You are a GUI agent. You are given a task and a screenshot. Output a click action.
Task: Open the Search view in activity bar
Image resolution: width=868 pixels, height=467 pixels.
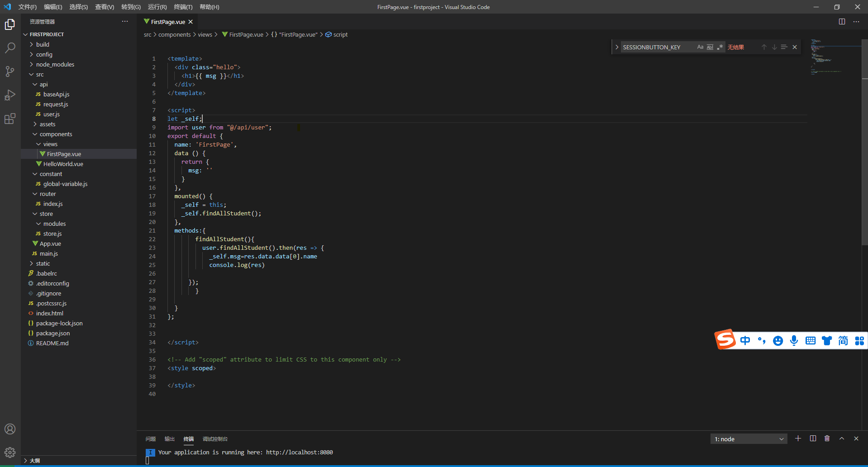point(10,48)
